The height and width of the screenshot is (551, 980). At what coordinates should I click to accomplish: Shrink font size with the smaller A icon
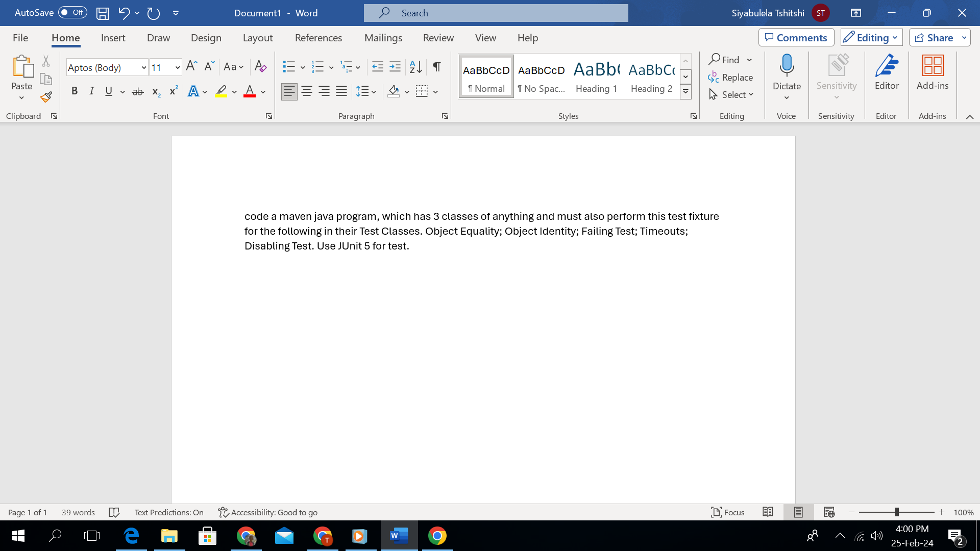[x=209, y=66]
